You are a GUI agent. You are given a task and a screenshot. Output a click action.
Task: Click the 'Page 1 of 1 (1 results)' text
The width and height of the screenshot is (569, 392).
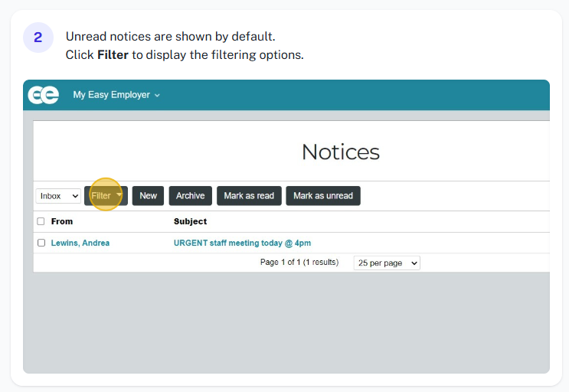pyautogui.click(x=299, y=262)
